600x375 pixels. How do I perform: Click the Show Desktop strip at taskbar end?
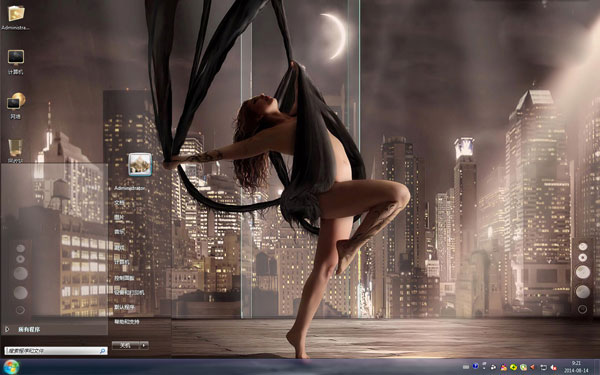(597, 367)
